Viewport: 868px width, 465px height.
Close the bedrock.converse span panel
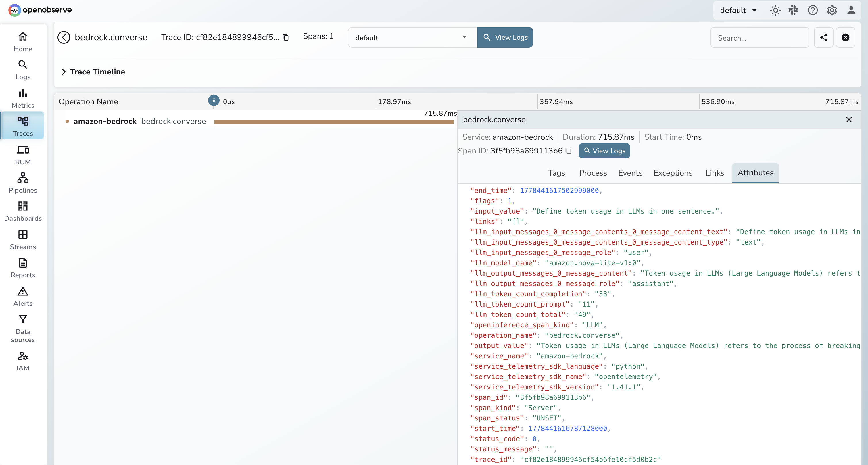849,120
